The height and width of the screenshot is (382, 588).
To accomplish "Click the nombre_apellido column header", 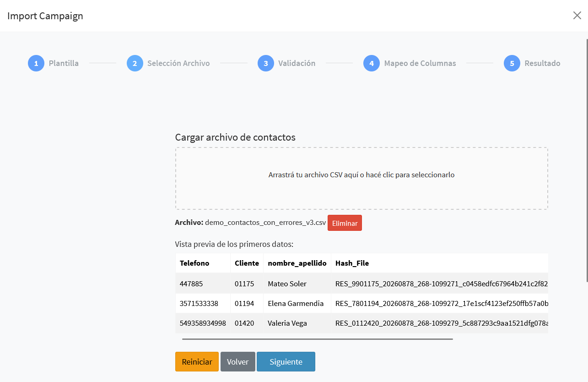I will [x=297, y=263].
